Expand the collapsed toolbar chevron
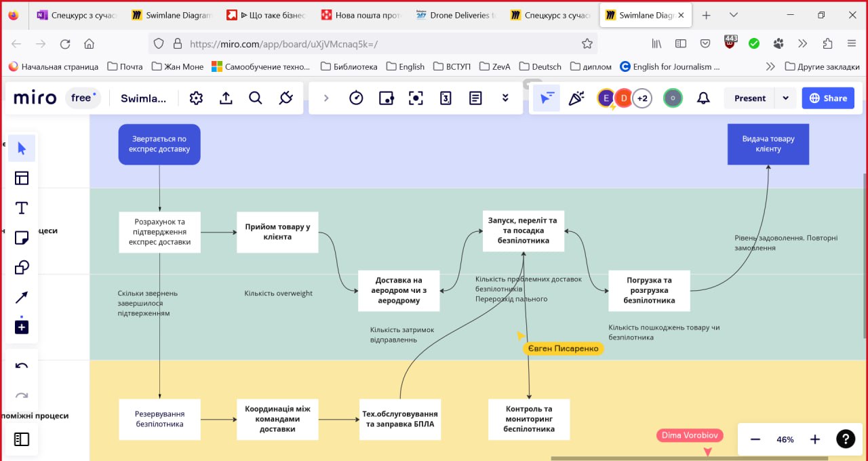The image size is (868, 461). (326, 98)
